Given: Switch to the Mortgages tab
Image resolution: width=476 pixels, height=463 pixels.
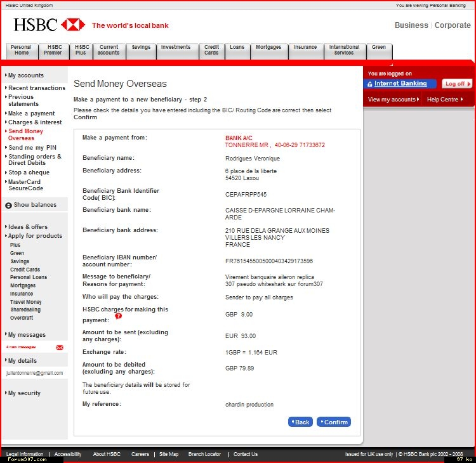Looking at the screenshot, I should (268, 50).
